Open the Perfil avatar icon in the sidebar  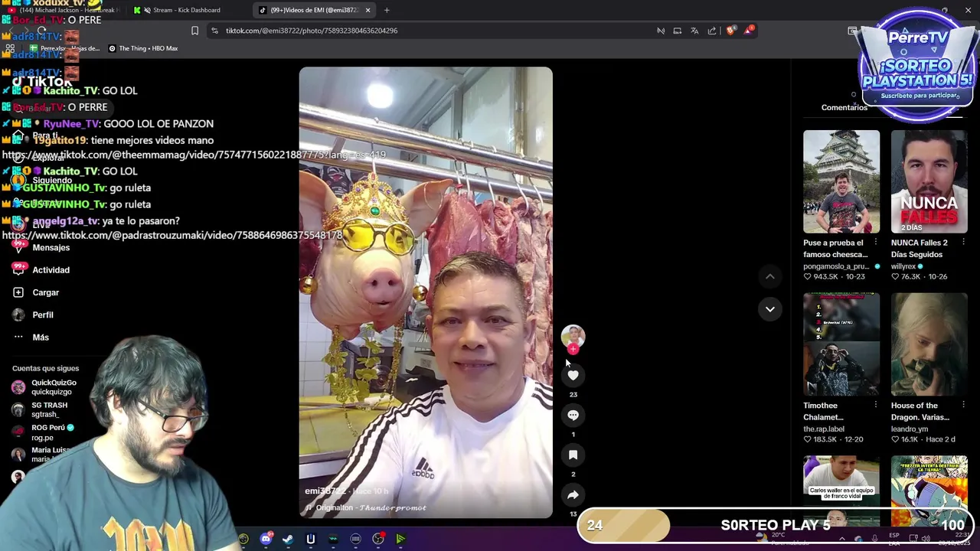click(18, 315)
